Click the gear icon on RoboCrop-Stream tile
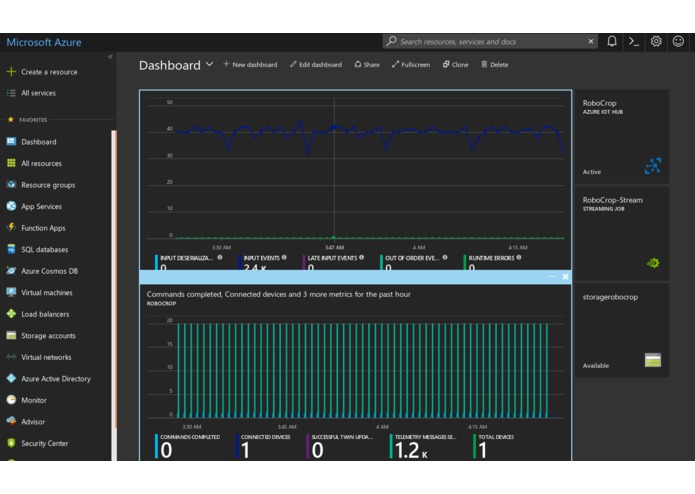This screenshot has width=695, height=494. pos(653,263)
